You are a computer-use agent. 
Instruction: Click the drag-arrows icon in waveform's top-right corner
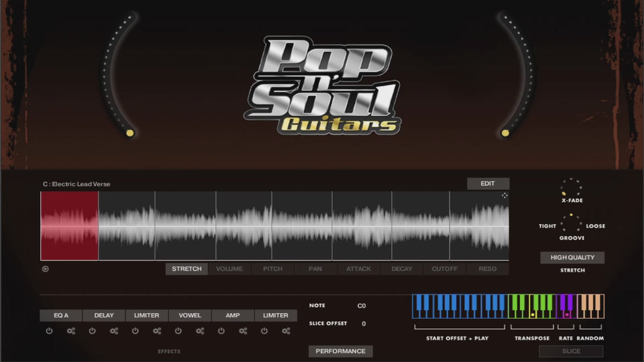pyautogui.click(x=504, y=196)
